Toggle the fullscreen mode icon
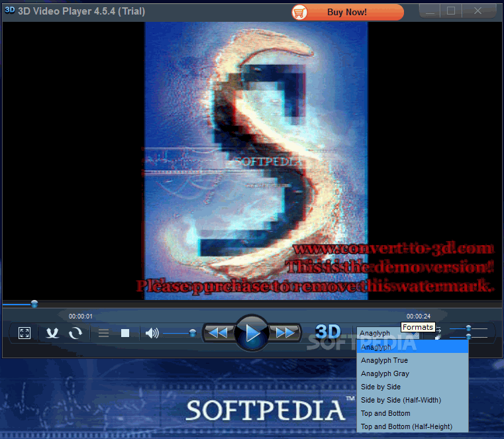The image size is (504, 439). [25, 333]
